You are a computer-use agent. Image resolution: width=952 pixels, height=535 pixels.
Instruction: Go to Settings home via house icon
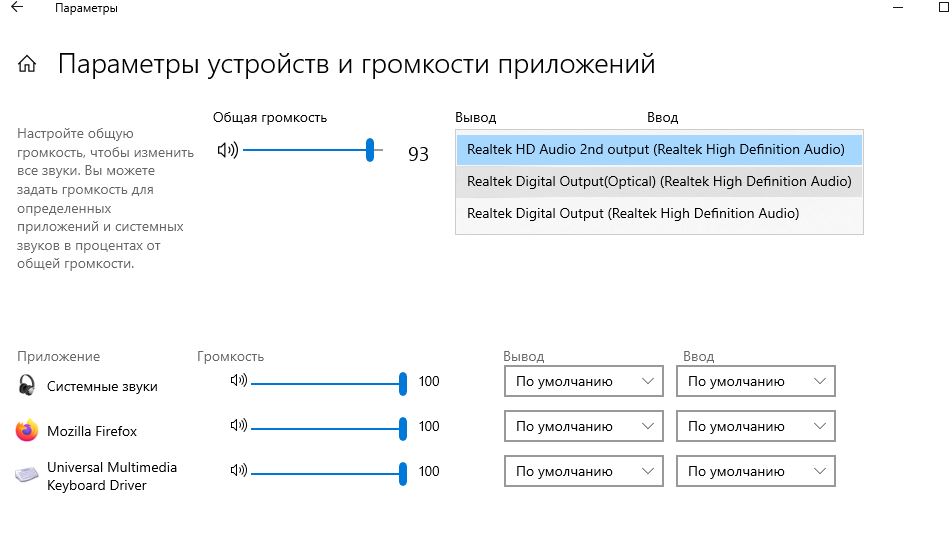tap(27, 65)
